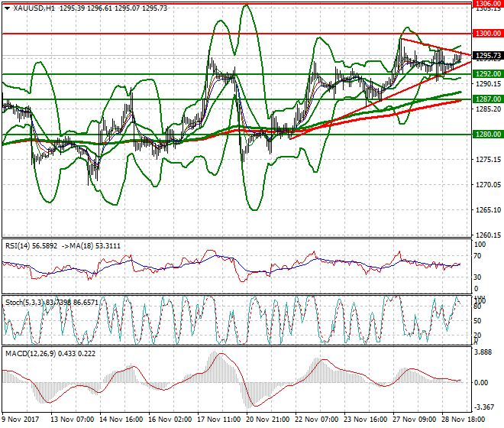Viewport: 504px width, 428px height.
Task: Click the MACD zero line value 0.00
Action: [481, 383]
